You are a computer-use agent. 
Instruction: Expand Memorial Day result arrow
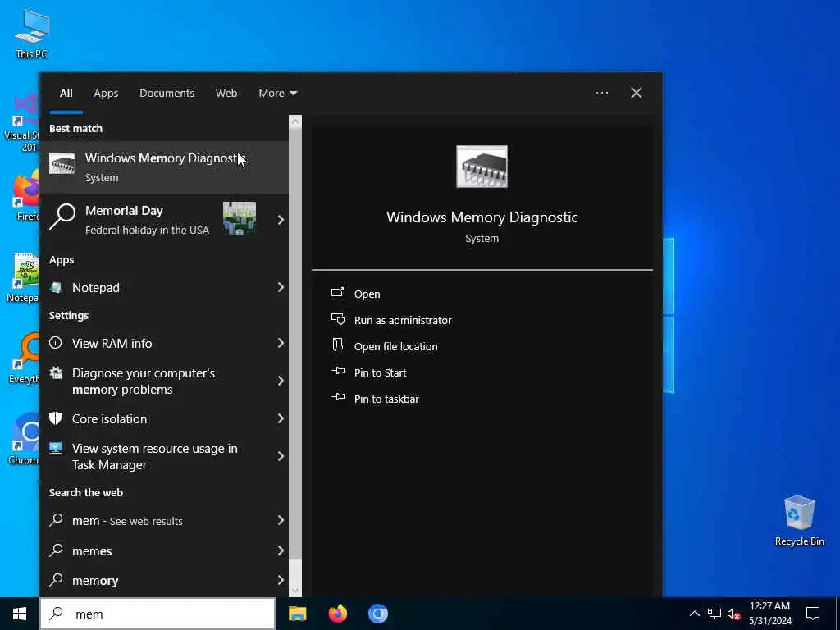(281, 220)
